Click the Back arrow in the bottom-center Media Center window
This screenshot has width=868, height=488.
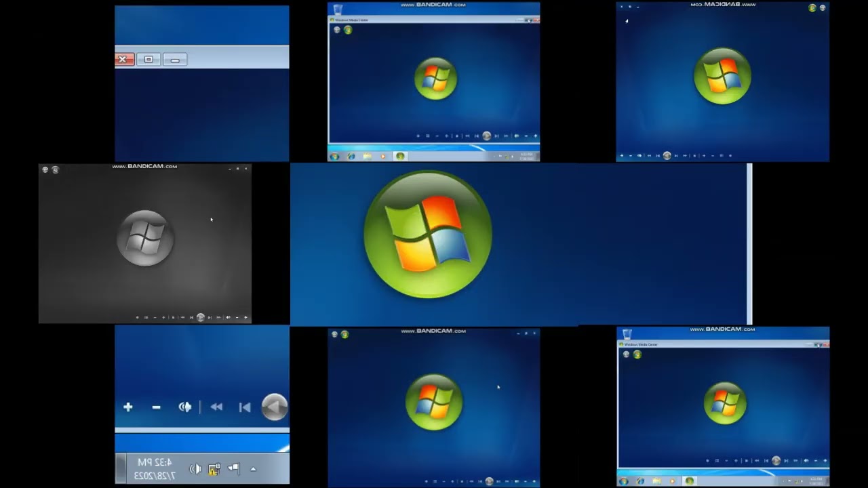(334, 334)
